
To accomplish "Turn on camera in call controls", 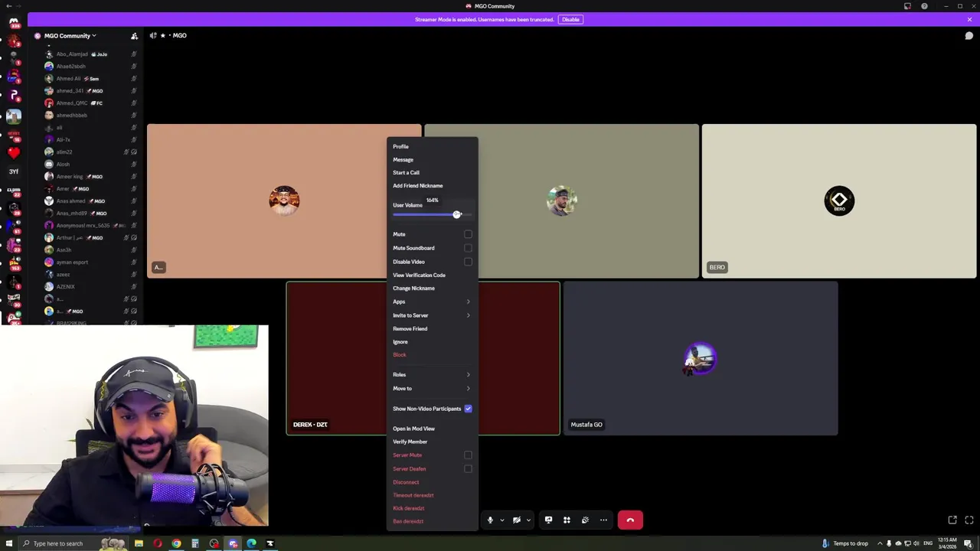I will coord(517,520).
